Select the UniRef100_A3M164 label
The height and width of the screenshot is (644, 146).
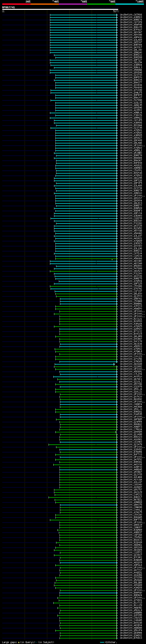pyautogui.click(x=131, y=324)
